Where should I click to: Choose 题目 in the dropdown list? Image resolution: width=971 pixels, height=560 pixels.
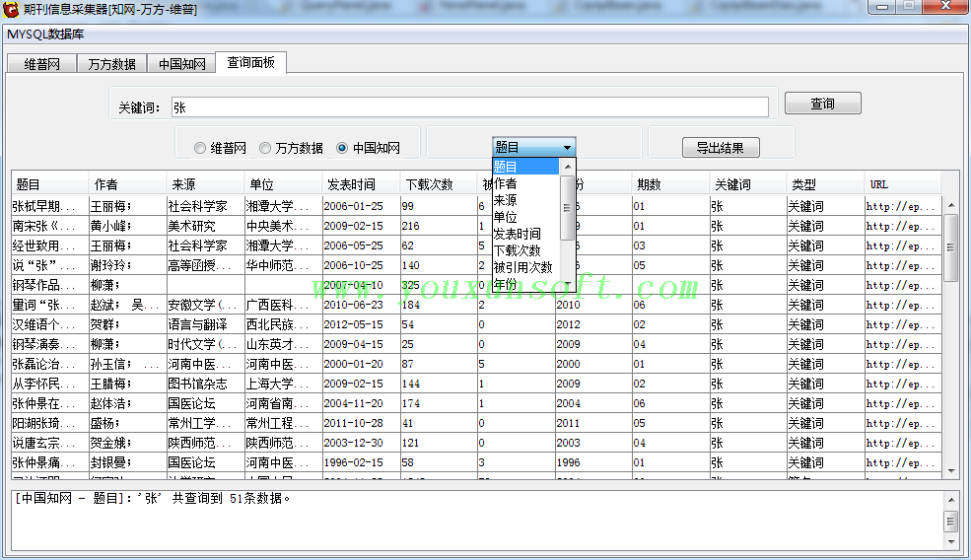click(525, 167)
